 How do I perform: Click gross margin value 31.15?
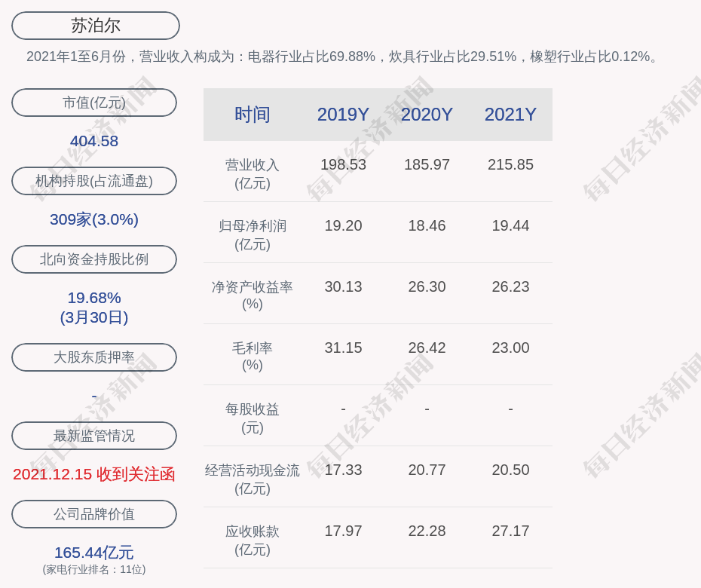tap(344, 348)
